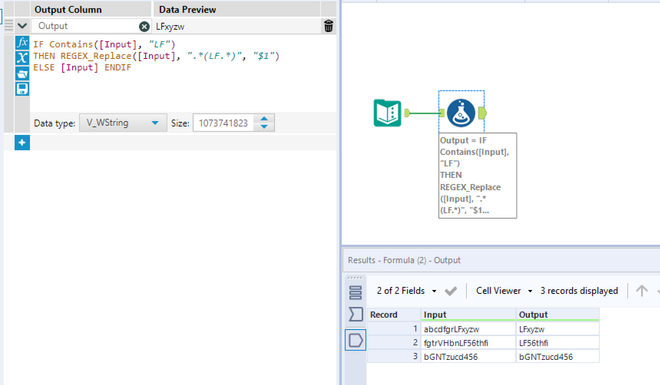Select cell fgtrVHbnLF56thfi
The image size is (660, 385).
[x=468, y=343]
